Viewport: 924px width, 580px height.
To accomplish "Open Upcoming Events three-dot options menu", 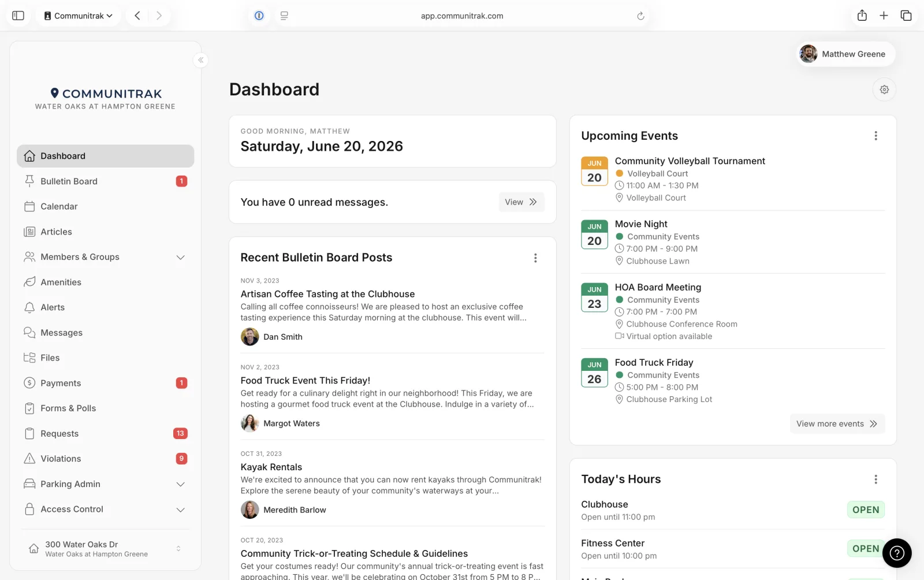I will point(875,136).
